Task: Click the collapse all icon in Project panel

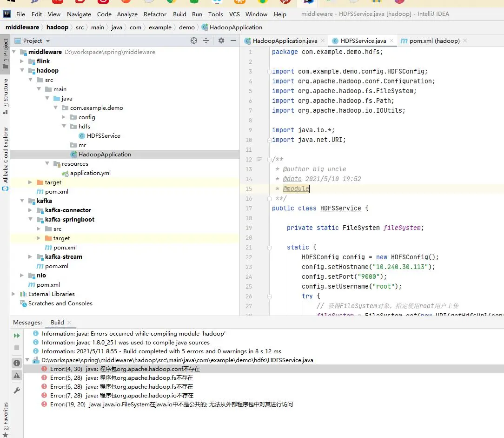Action: click(206, 41)
